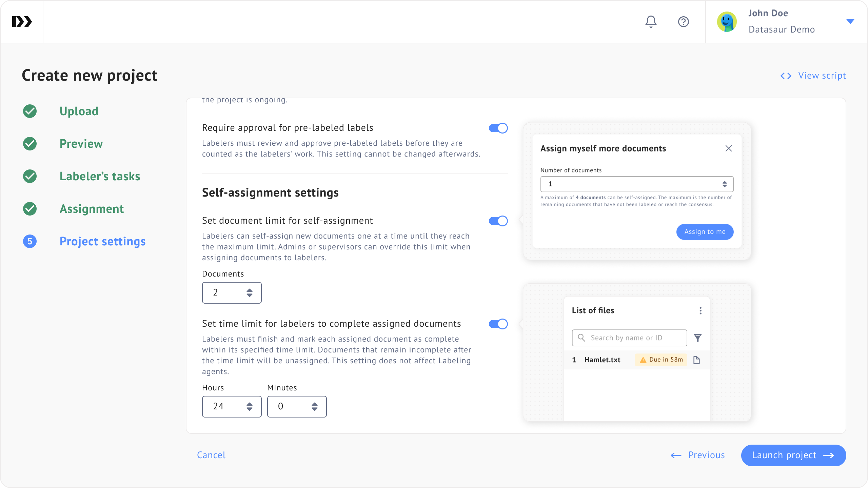868x488 pixels.
Task: Open the notifications bell
Action: 651,22
